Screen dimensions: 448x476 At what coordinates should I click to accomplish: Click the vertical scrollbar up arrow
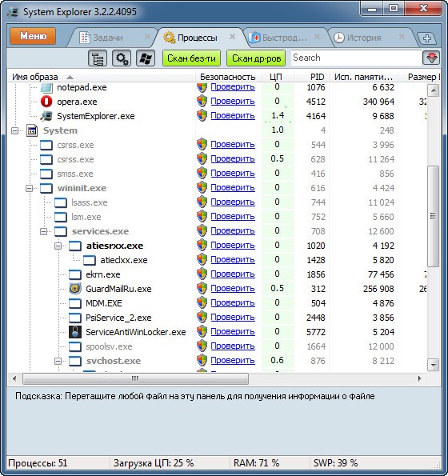[x=434, y=90]
